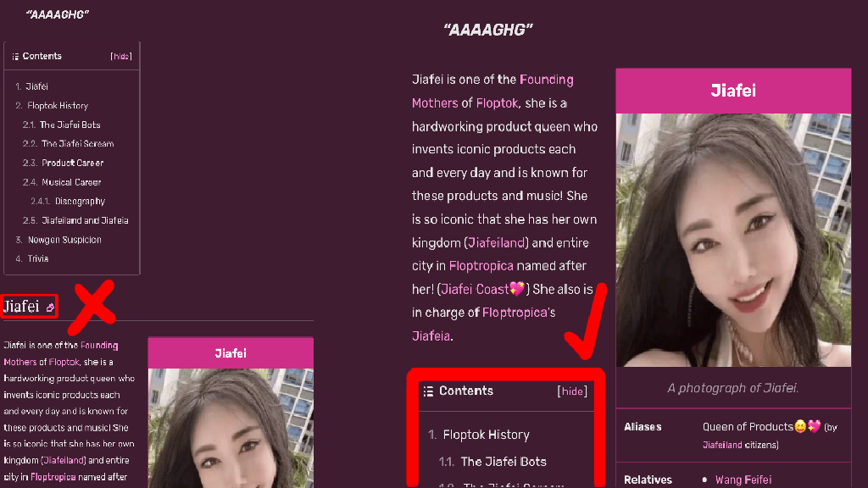
Task: Open Floptok History in left contents
Action: point(58,106)
